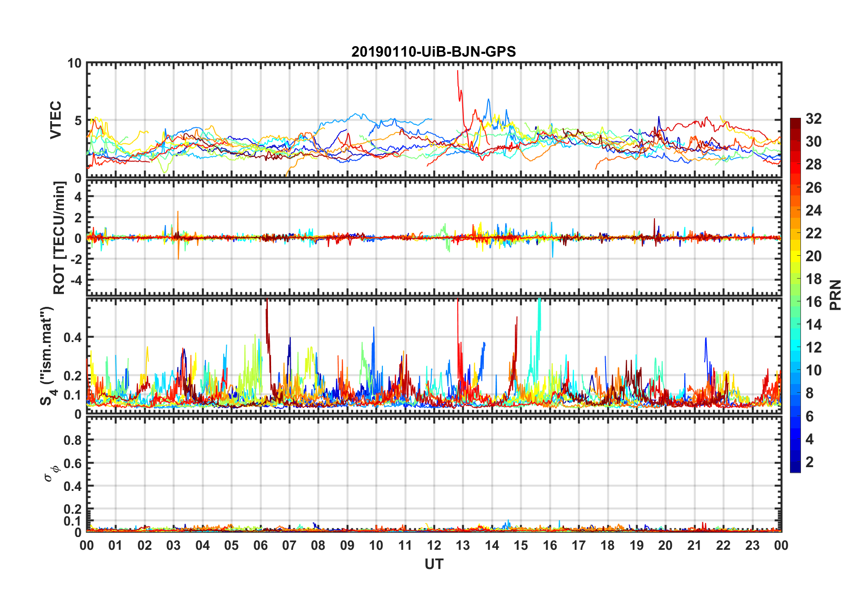The image size is (868, 590).
Task: Click the PRN colorbar label
Action: 835,295
